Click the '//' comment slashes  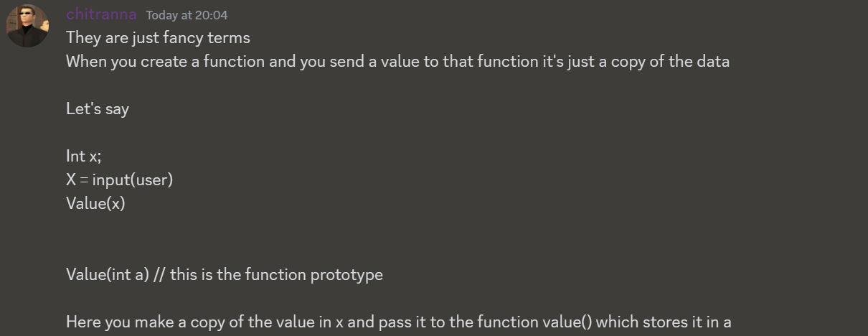click(160, 274)
